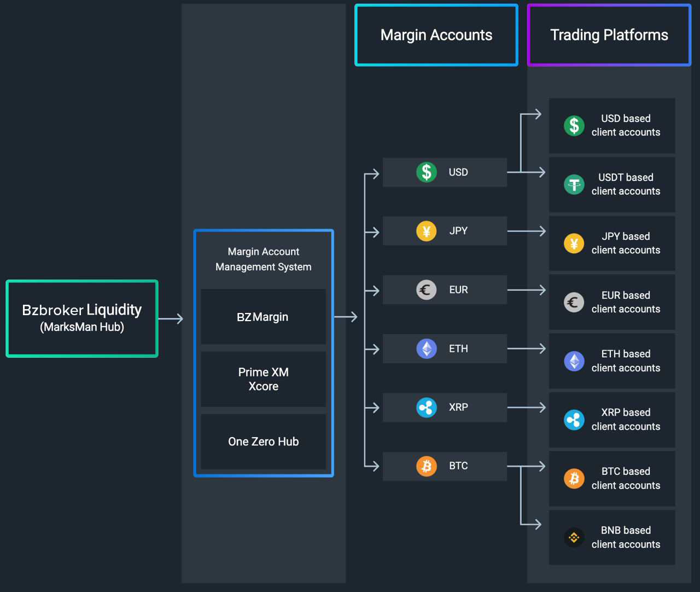Click the Ripple icon in XRP based client accounts
The image size is (700, 592).
(574, 420)
